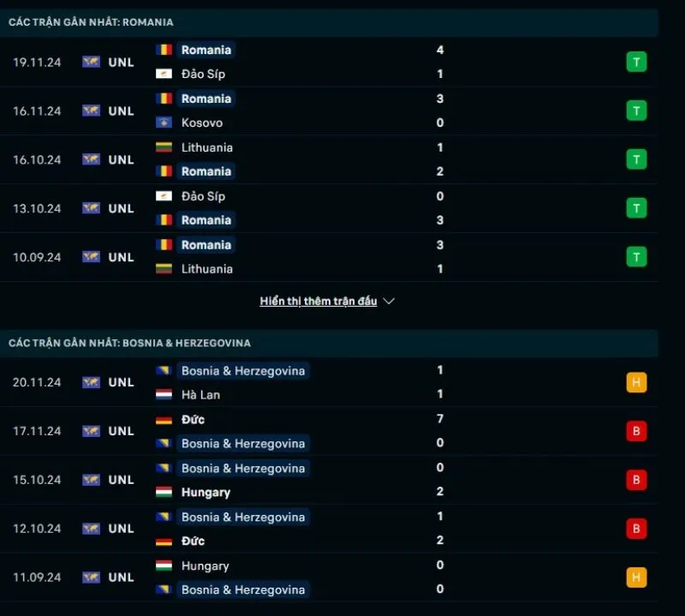Click the red B badge for the 17.11.24 match
685x616 pixels.
click(636, 431)
